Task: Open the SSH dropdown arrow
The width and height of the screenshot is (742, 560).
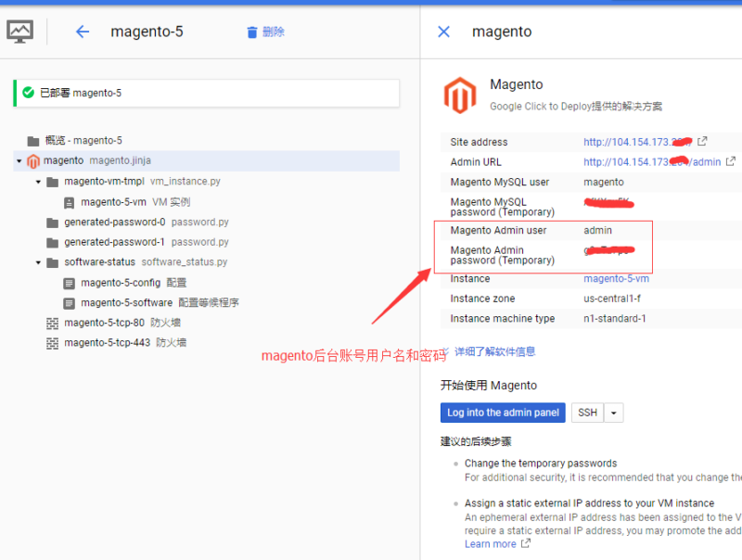Action: 614,413
